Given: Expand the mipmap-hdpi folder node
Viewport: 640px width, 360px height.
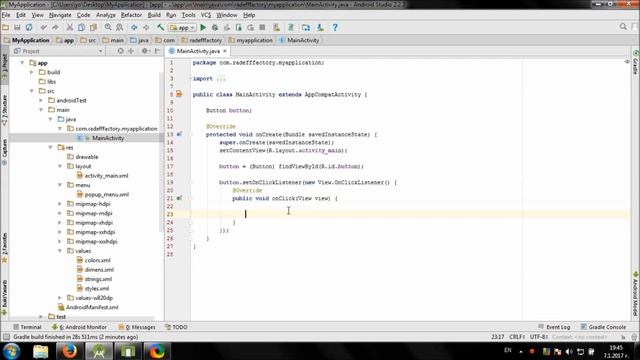Looking at the screenshot, I should click(x=60, y=204).
